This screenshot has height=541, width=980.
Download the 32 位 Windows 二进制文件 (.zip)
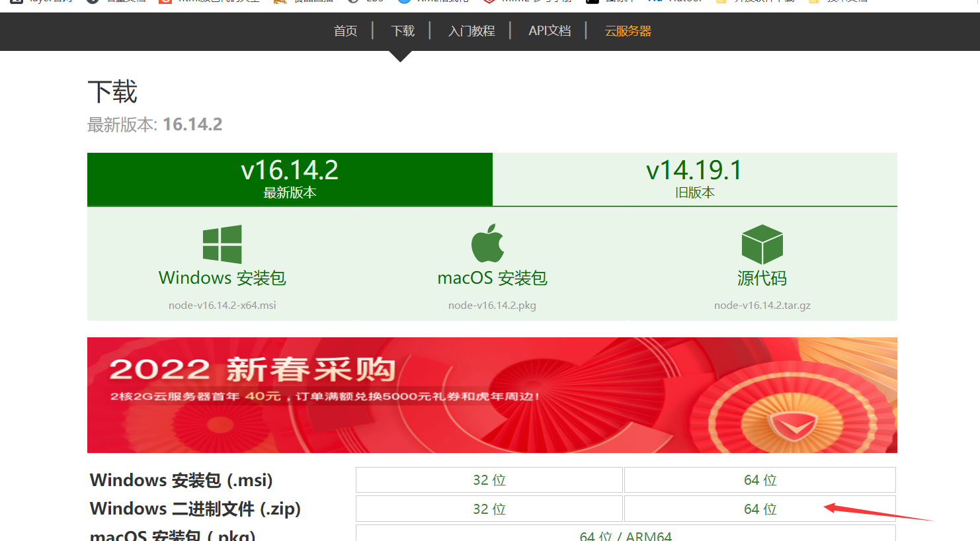[x=489, y=509]
